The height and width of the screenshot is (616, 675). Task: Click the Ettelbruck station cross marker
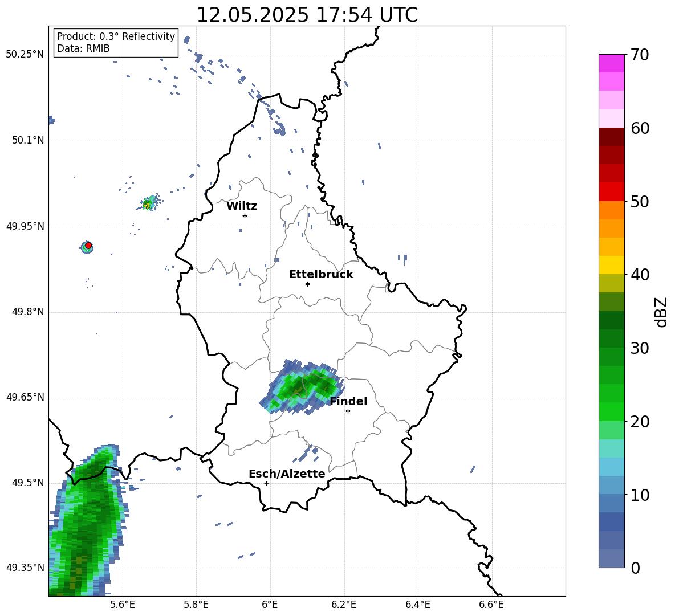pos(307,284)
